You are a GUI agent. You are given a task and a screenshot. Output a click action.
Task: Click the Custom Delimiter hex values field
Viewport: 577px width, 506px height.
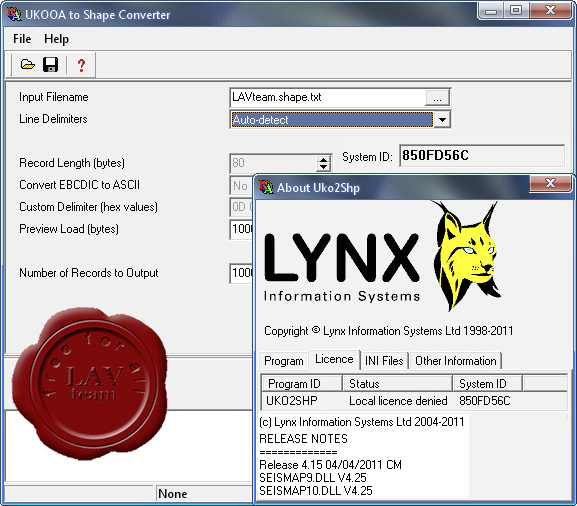(242, 207)
